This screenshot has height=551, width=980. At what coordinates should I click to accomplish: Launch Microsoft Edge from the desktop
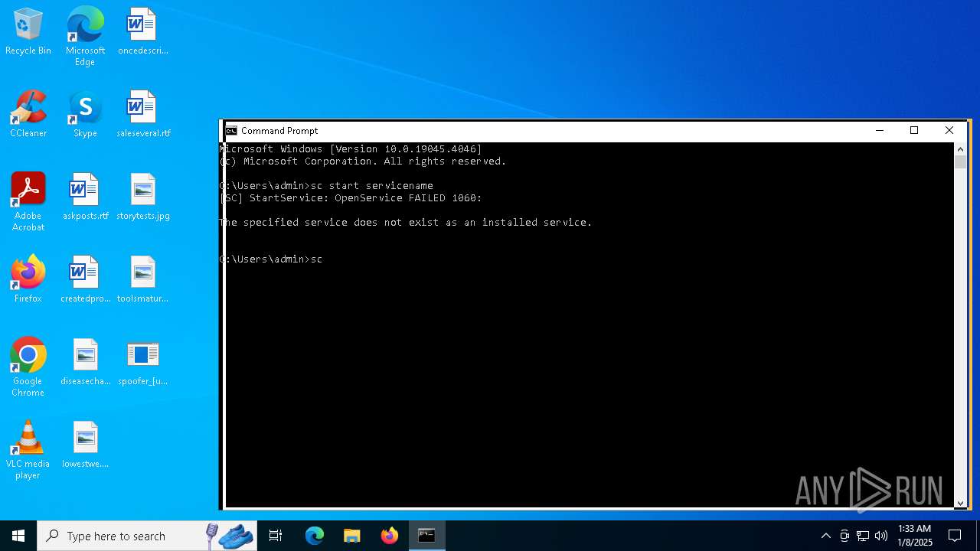[x=85, y=37]
